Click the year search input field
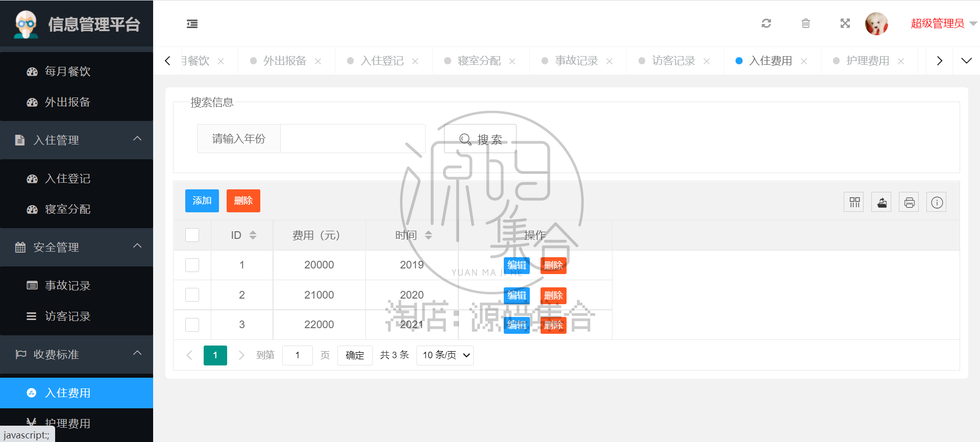This screenshot has width=980, height=442. (353, 139)
